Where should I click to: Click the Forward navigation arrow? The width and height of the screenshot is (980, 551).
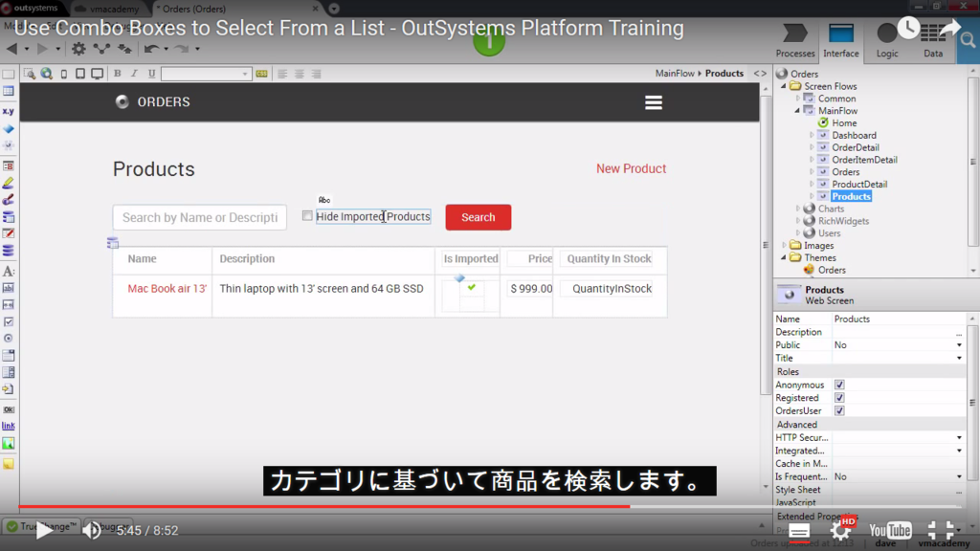42,49
